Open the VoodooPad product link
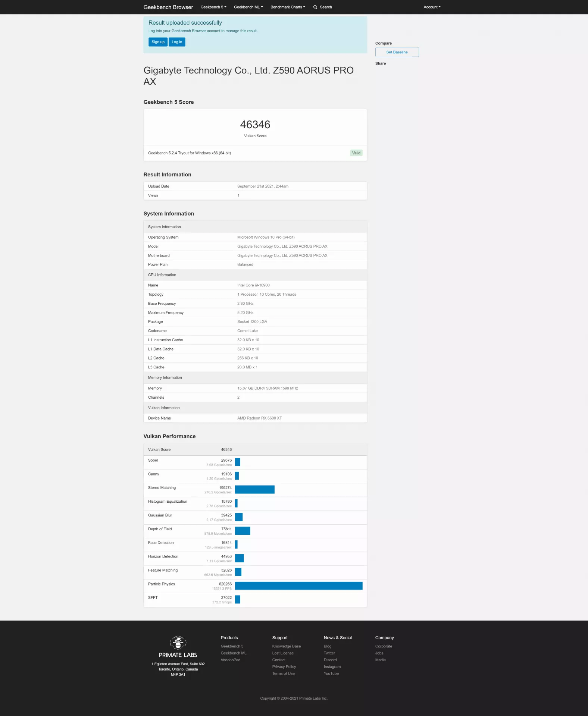Screen dimensions: 588x716 point(231,660)
